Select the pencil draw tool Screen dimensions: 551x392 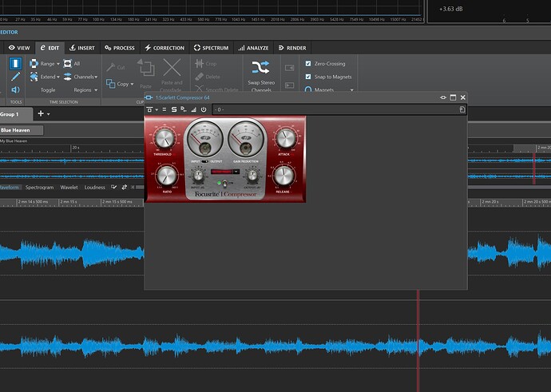click(15, 77)
